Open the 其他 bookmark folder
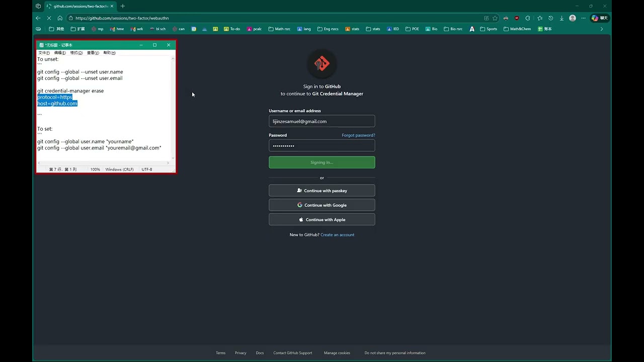This screenshot has width=644, height=362. (x=56, y=29)
